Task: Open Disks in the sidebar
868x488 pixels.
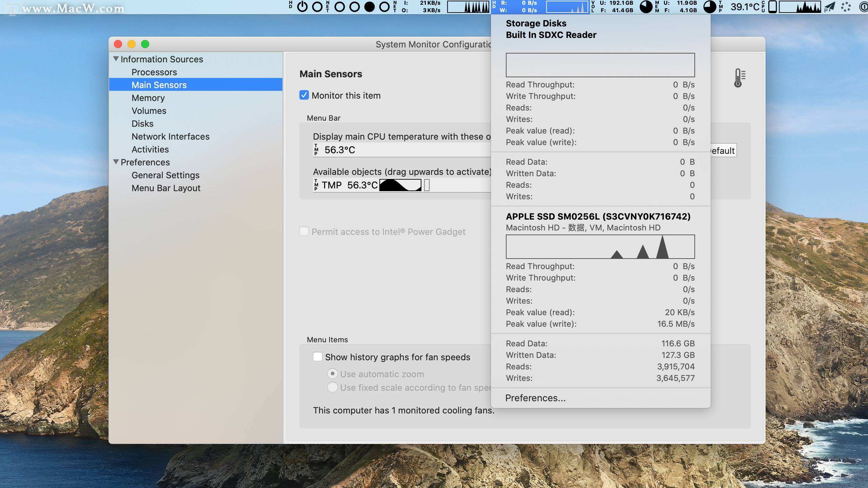Action: pyautogui.click(x=196, y=124)
